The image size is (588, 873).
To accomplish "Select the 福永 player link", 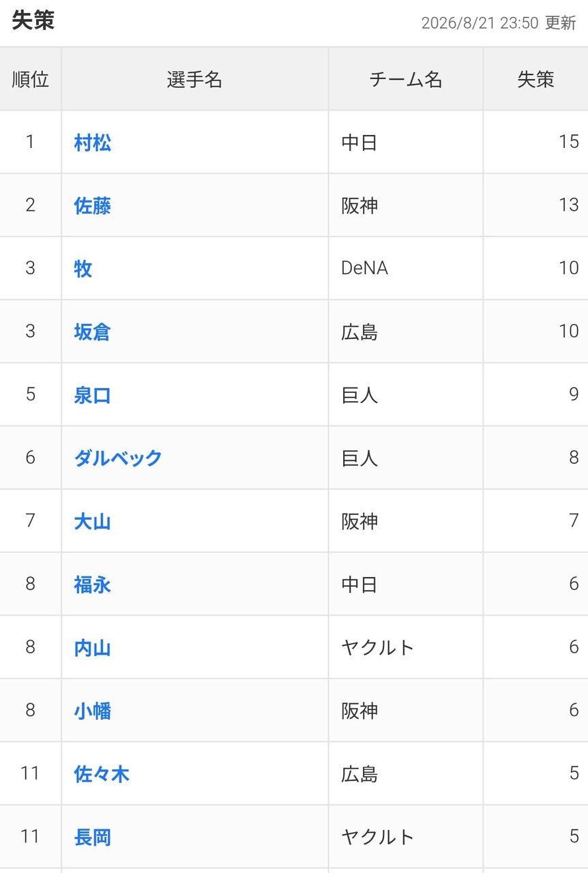I will 93,585.
